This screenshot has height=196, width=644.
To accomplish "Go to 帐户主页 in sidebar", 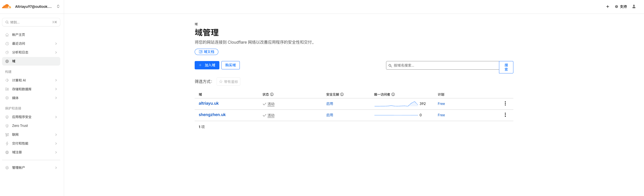I will coord(18,35).
